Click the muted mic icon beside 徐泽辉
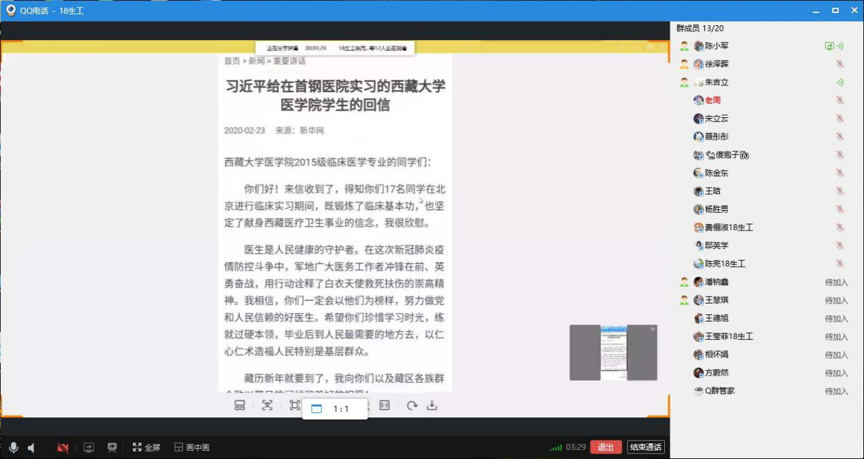 (x=839, y=64)
